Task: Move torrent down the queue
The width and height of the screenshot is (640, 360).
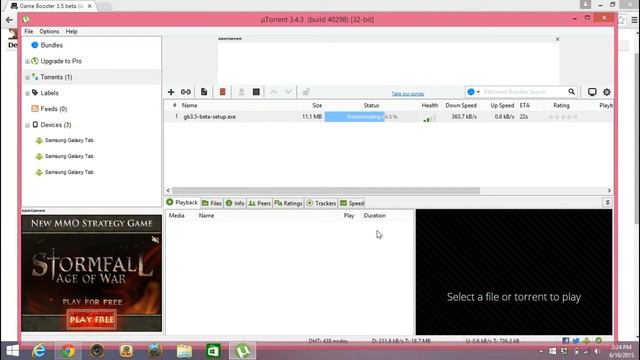Action: [288, 92]
